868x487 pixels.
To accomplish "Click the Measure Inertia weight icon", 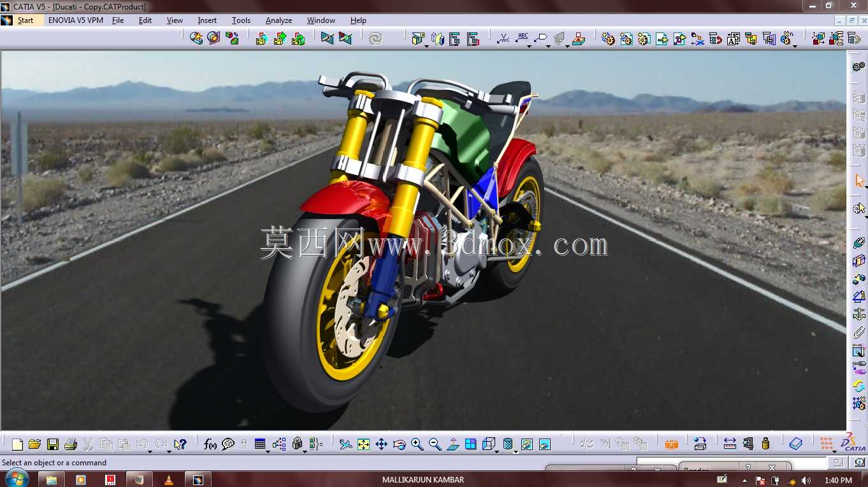I will point(765,444).
